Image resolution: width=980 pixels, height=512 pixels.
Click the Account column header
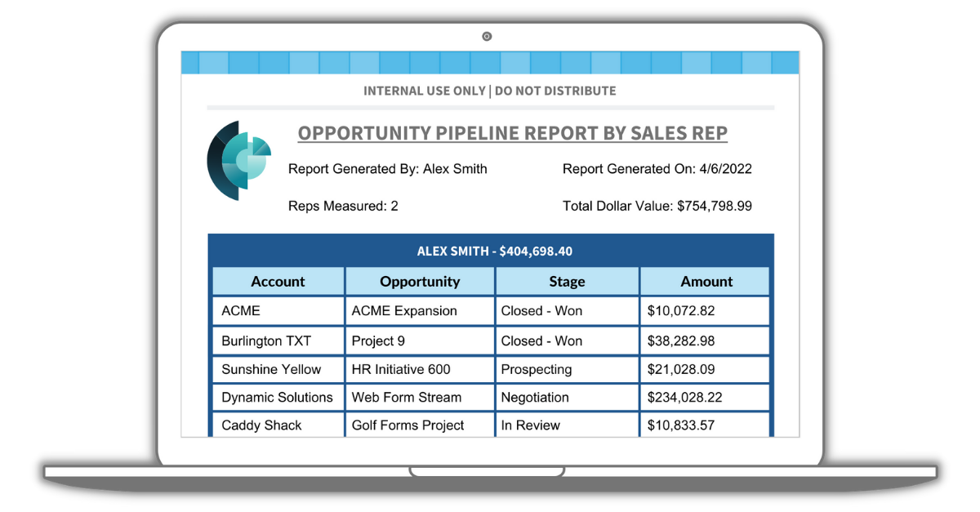(278, 281)
